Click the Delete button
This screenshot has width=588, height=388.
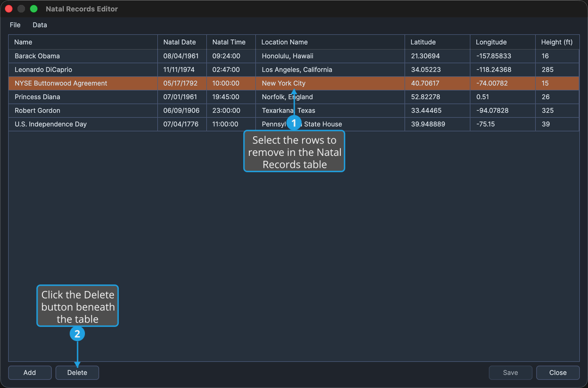(77, 373)
